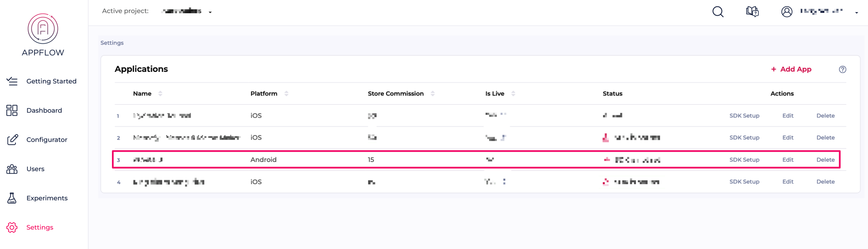The height and width of the screenshot is (249, 868).
Task: Click Edit on the Android application row
Action: [788, 160]
